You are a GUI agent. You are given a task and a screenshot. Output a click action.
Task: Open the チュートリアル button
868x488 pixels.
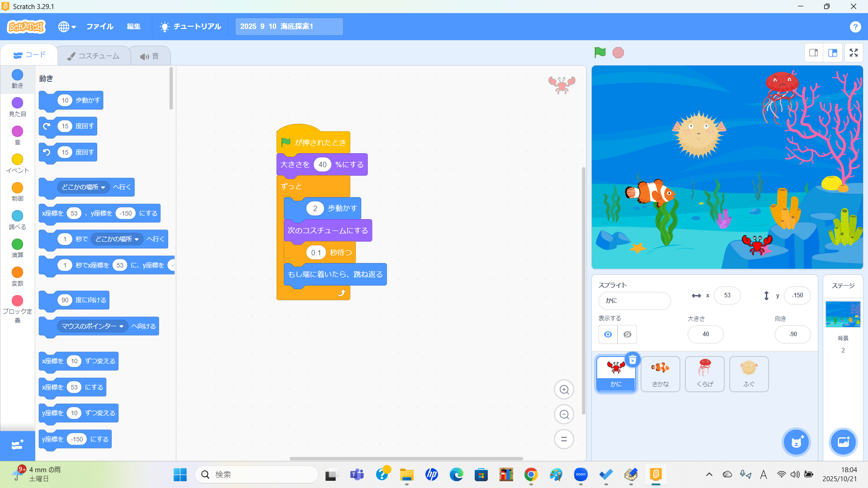(190, 27)
